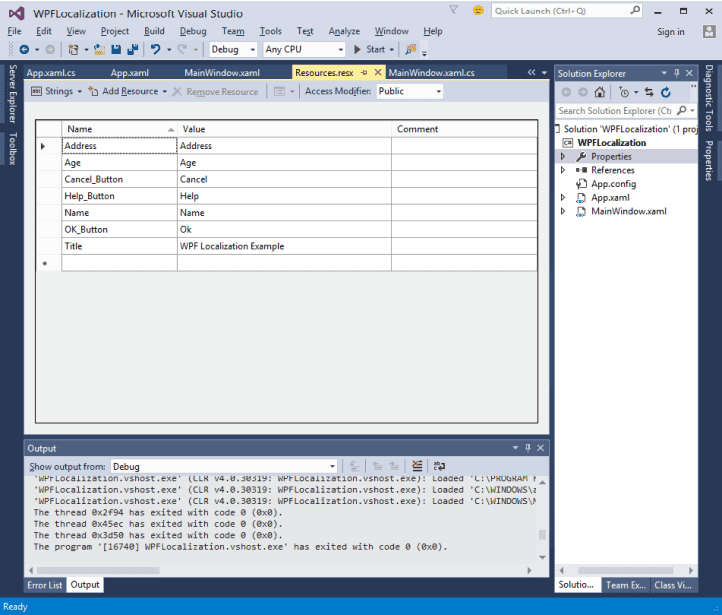Toggle auto-hide pin on Output panel

click(x=528, y=447)
